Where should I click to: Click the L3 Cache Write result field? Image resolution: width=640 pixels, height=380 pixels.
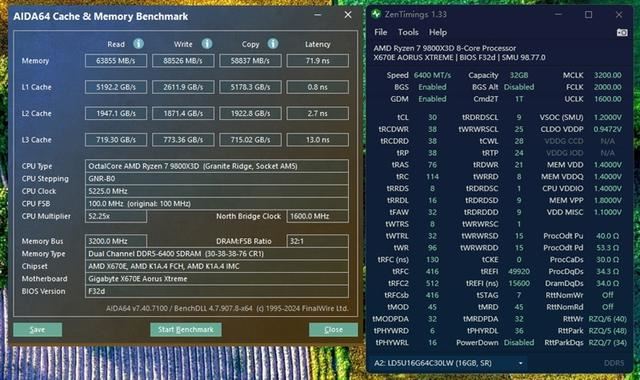pyautogui.click(x=183, y=140)
